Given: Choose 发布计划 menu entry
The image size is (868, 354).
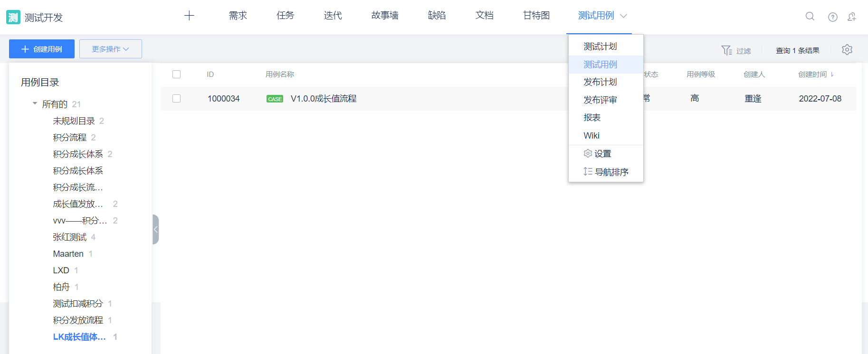Looking at the screenshot, I should tap(606, 82).
